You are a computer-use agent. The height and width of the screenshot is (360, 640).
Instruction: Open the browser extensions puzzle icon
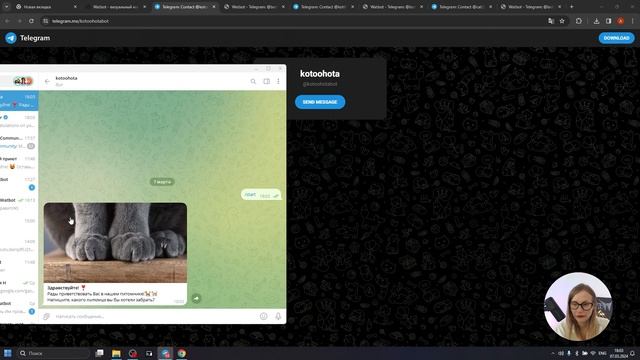pyautogui.click(x=579, y=21)
